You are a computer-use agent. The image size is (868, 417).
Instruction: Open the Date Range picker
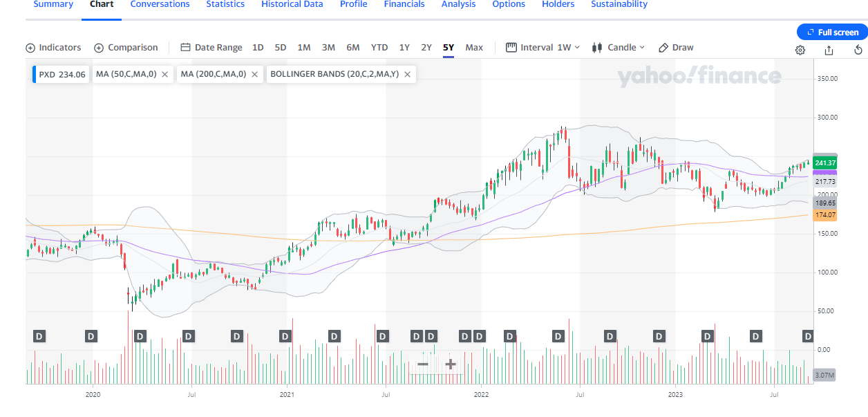(x=211, y=48)
